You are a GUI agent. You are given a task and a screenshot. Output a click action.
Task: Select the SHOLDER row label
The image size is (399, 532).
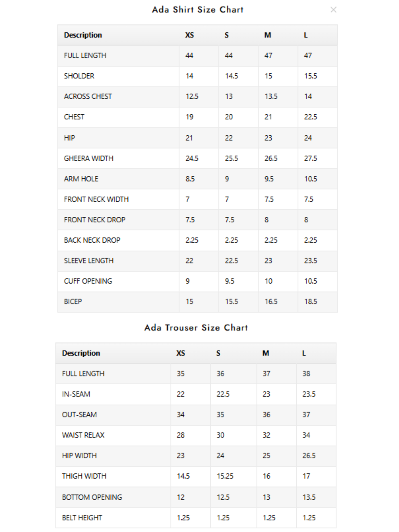coord(79,76)
